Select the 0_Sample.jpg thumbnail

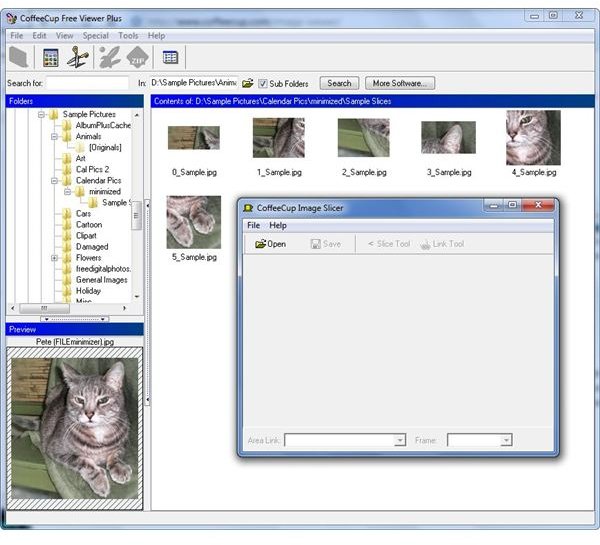194,137
